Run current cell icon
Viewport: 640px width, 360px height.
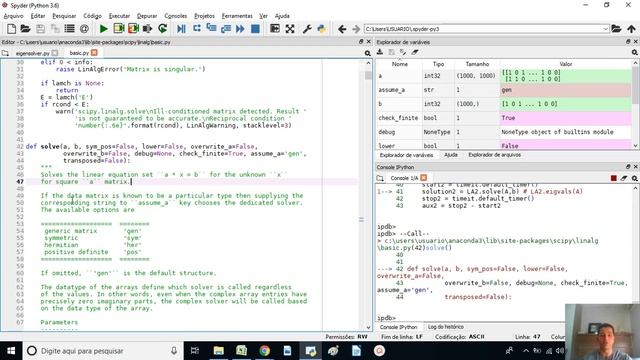118,29
